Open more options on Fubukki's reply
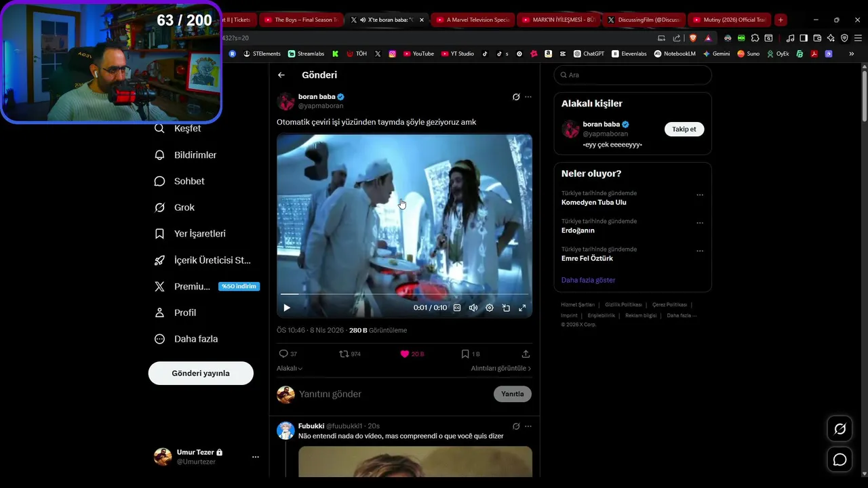Screen dimensions: 868x488 click(x=528, y=426)
